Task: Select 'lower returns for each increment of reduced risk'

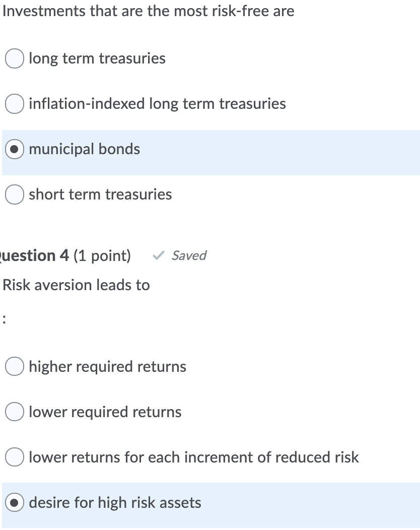Action: pos(14,457)
